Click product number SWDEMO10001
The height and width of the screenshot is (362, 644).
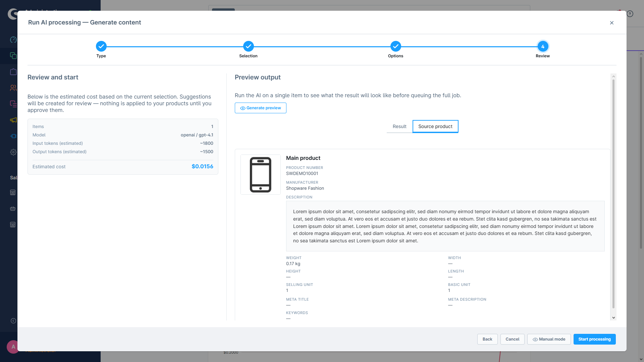tap(302, 174)
